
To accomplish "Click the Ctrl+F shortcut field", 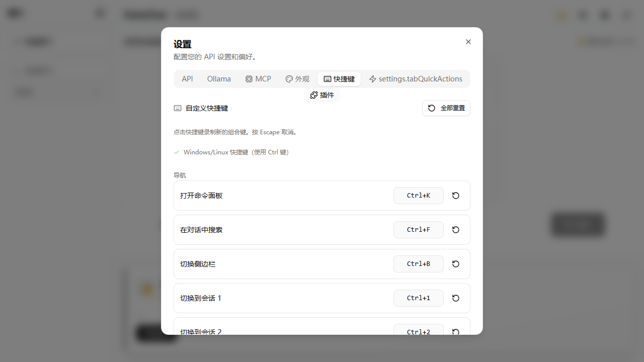I will point(418,230).
